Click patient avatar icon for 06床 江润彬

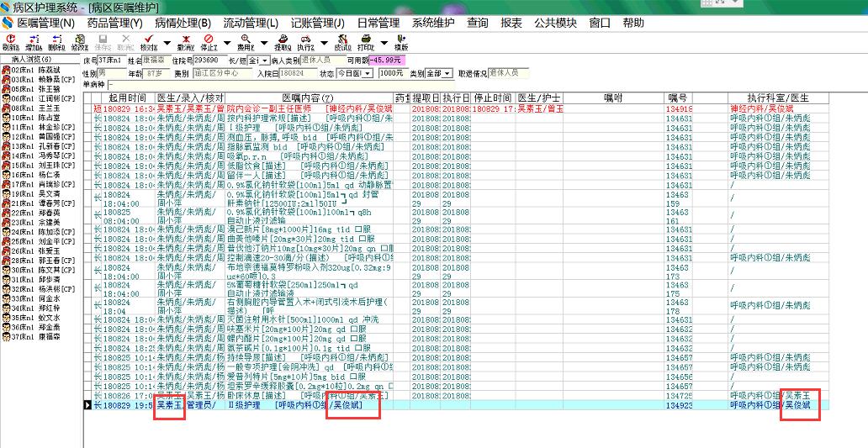tap(6, 98)
